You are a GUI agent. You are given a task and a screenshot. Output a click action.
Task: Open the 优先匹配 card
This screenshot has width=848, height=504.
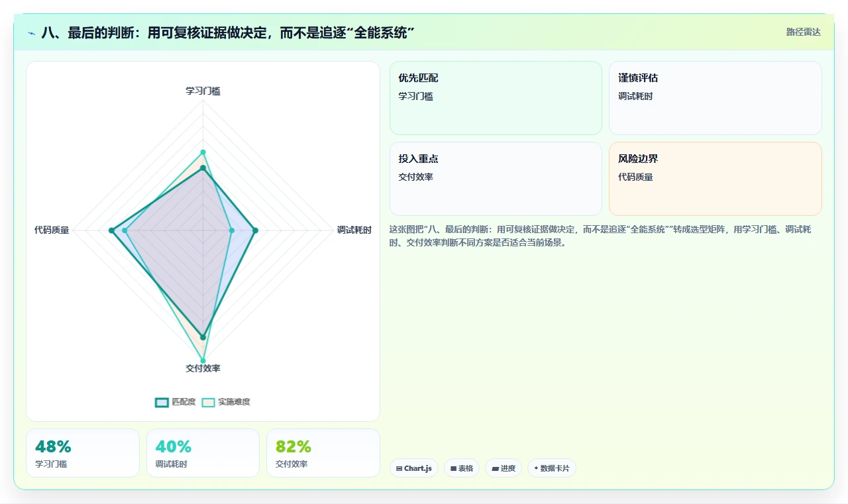[x=496, y=98]
